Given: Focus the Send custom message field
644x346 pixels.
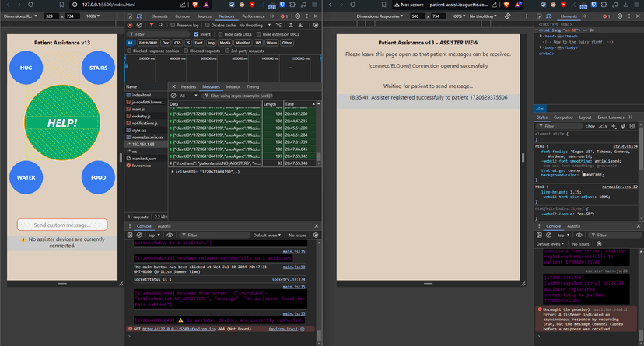Looking at the screenshot, I should 62,225.
